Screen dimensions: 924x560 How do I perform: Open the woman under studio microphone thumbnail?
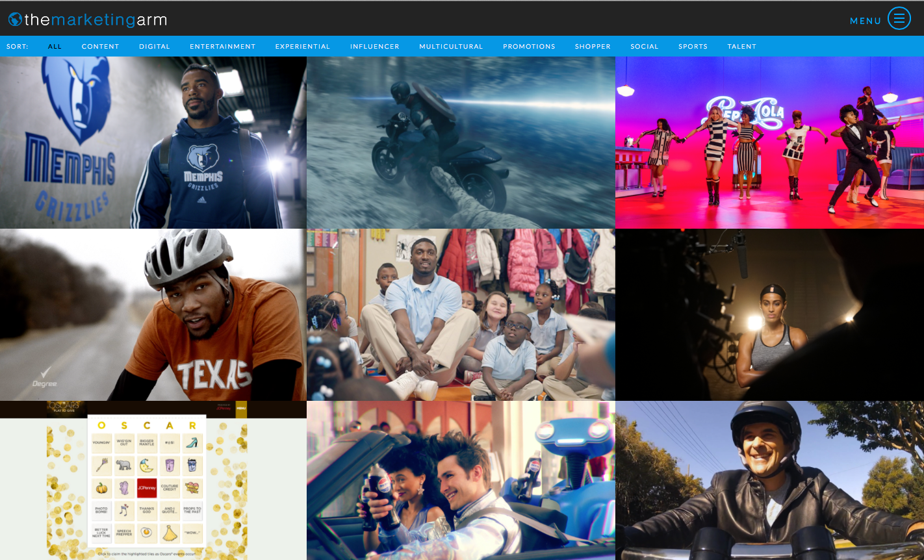pos(769,314)
